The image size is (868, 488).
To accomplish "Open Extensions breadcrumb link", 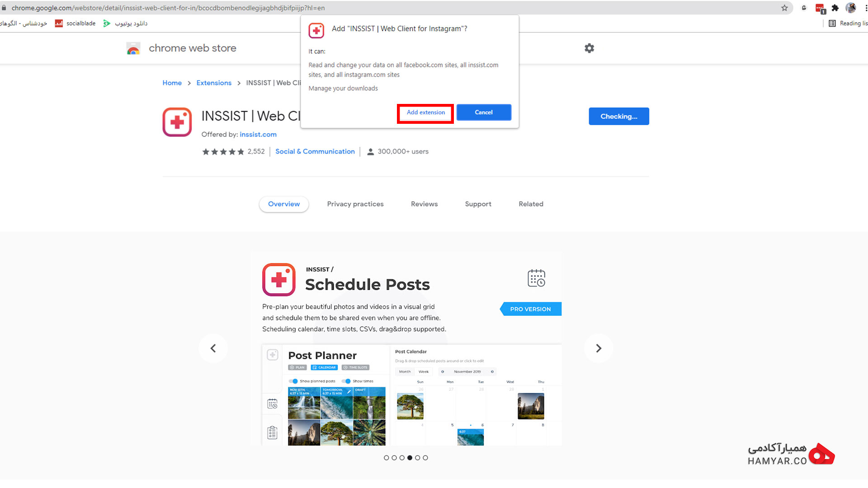I will coord(214,83).
